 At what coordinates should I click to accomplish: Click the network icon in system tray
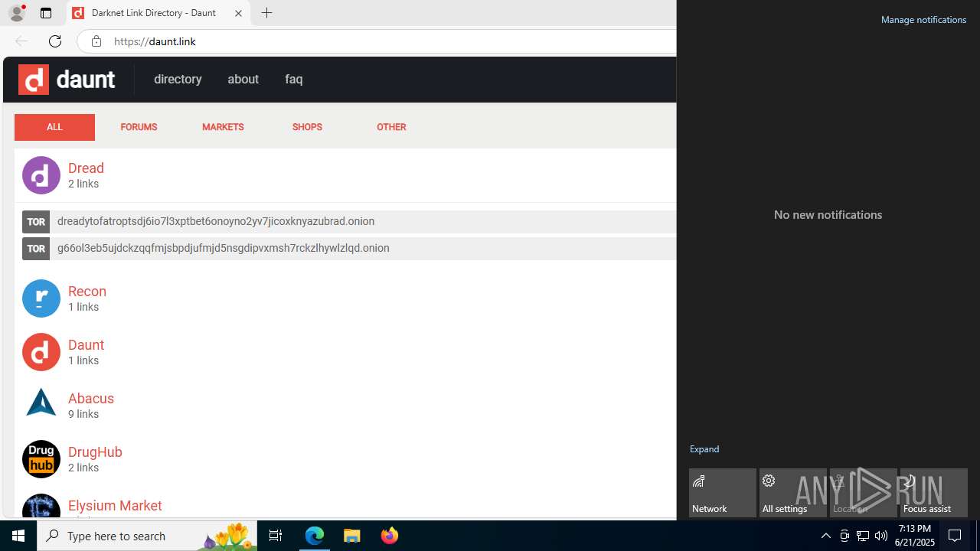(x=863, y=536)
